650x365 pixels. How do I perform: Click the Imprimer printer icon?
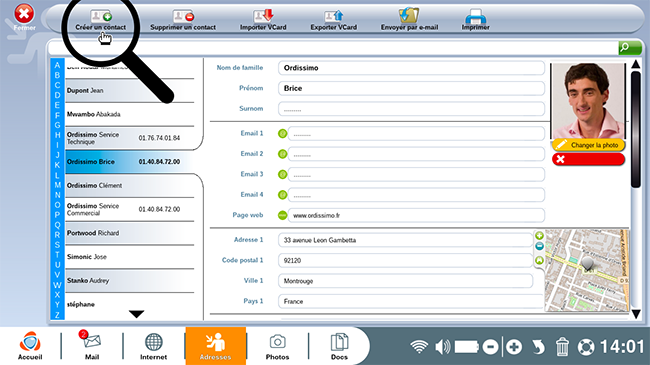click(x=475, y=16)
